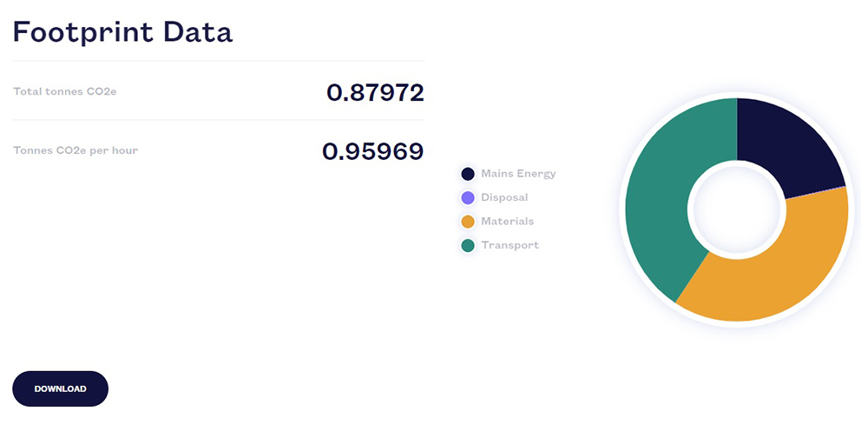Click the divider line under the Footprint Data heading
This screenshot has width=868, height=431.
tap(219, 61)
